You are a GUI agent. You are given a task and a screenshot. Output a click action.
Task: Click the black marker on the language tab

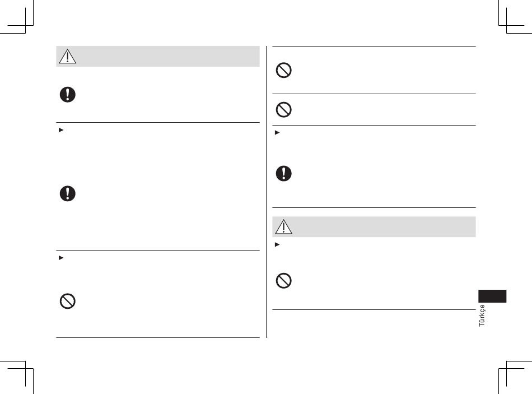point(493,296)
